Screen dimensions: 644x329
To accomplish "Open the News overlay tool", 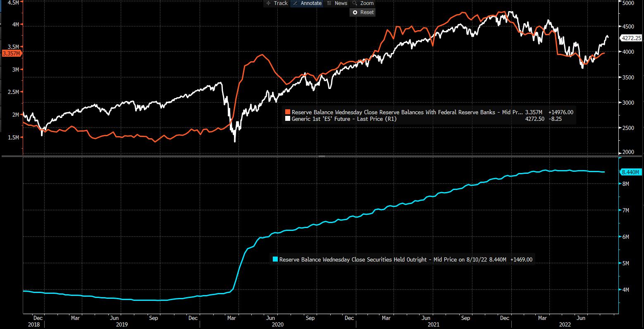I will click(337, 3).
